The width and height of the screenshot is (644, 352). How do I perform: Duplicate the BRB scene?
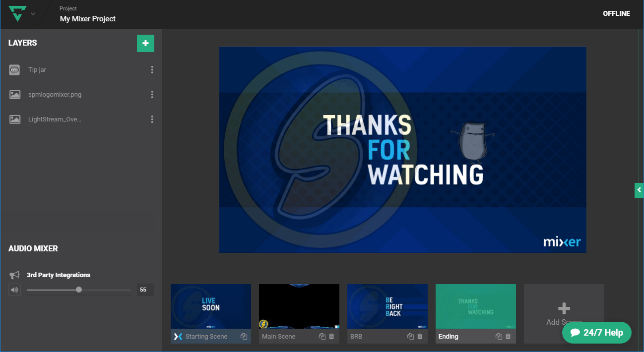pyautogui.click(x=411, y=337)
